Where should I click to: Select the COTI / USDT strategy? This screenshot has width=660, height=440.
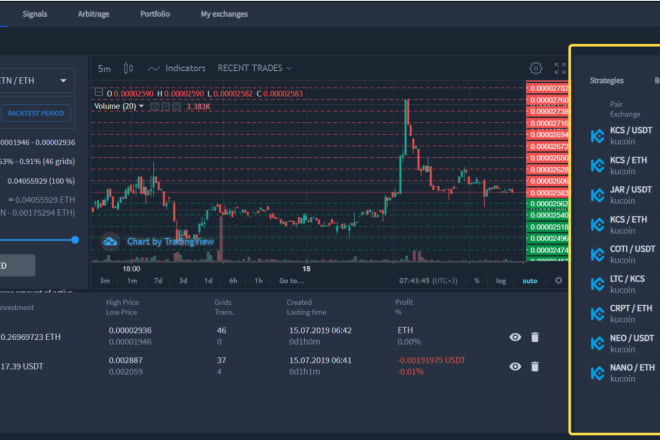pyautogui.click(x=632, y=249)
